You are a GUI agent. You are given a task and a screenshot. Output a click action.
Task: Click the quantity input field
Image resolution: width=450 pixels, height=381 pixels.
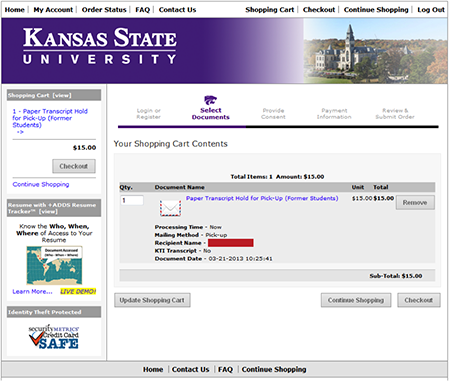click(132, 200)
